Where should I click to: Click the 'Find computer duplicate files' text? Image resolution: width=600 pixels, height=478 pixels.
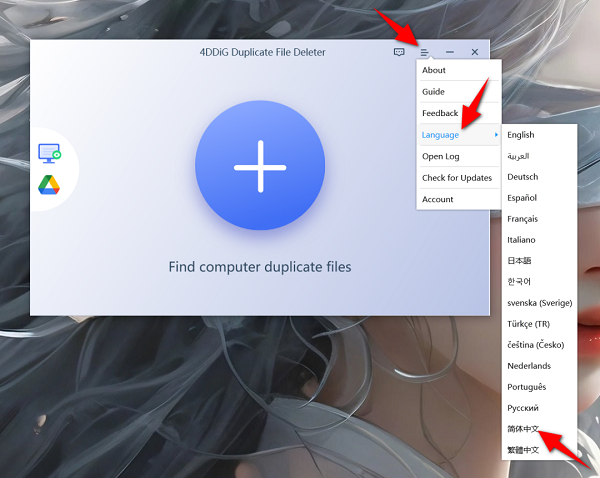(260, 267)
